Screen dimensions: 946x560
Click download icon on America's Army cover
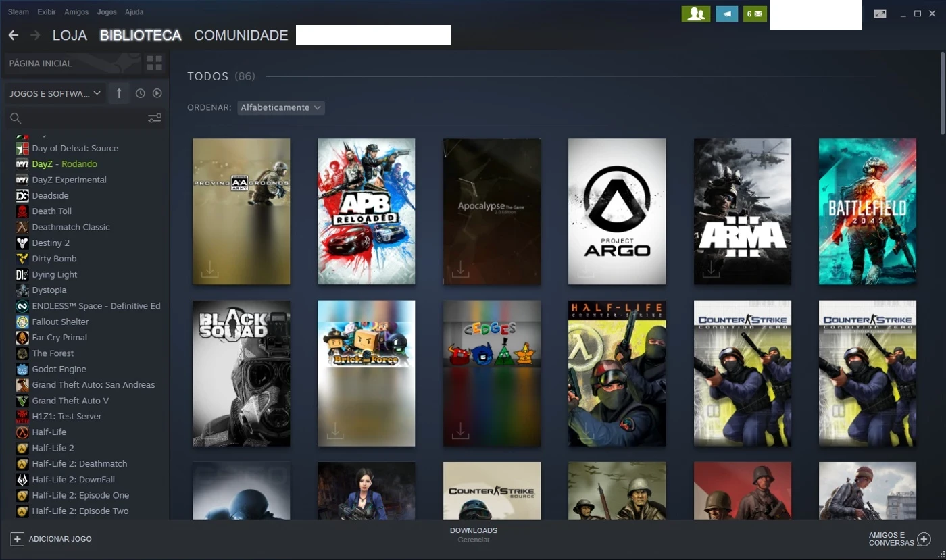pyautogui.click(x=209, y=268)
